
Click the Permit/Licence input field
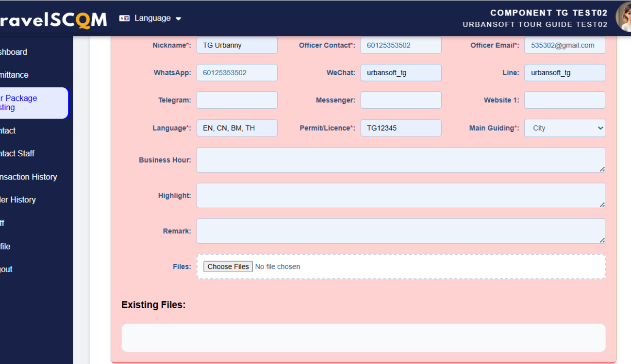point(401,128)
